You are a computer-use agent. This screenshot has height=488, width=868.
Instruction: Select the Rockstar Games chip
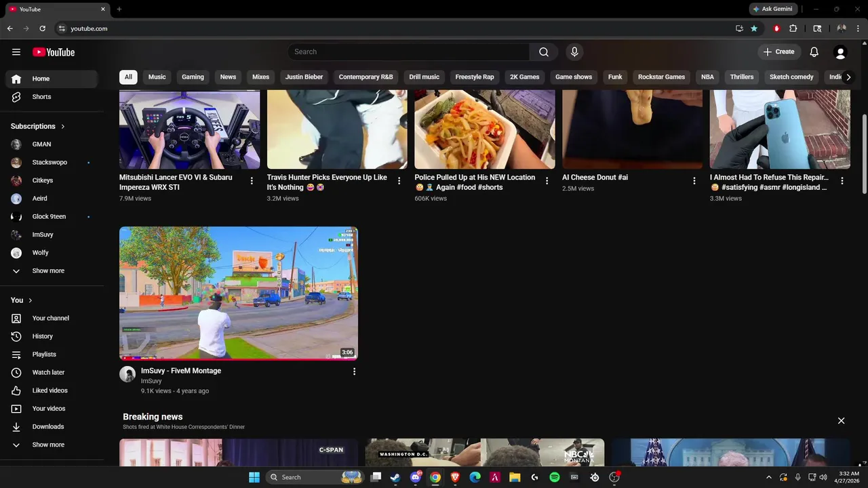(662, 77)
